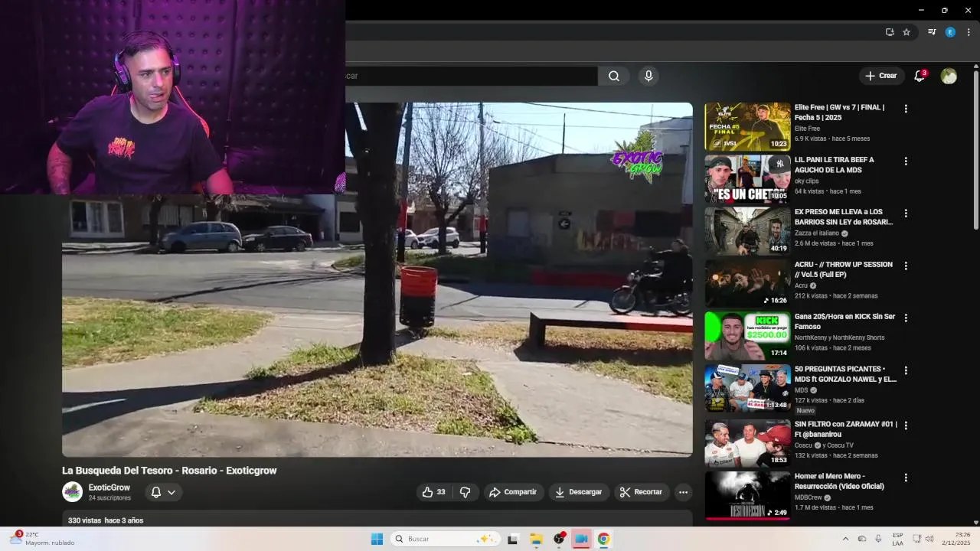This screenshot has height=551, width=980.
Task: Click channel name 'oky clips'
Action: click(x=806, y=181)
